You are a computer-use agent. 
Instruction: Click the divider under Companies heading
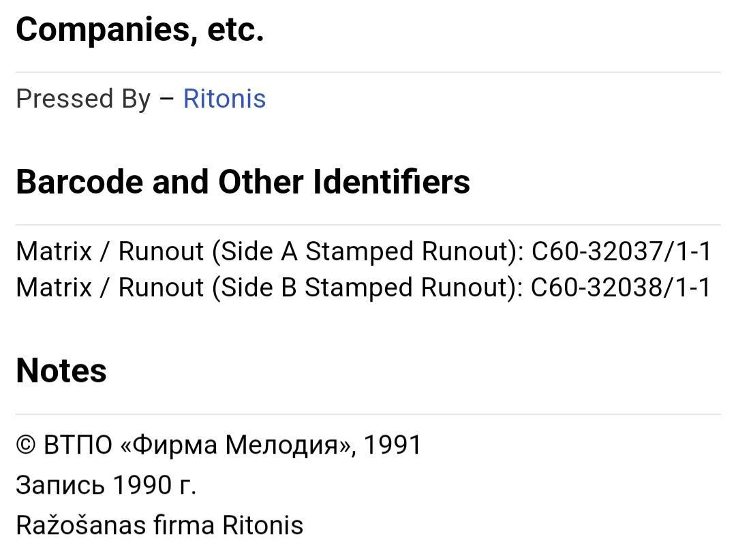(x=368, y=72)
